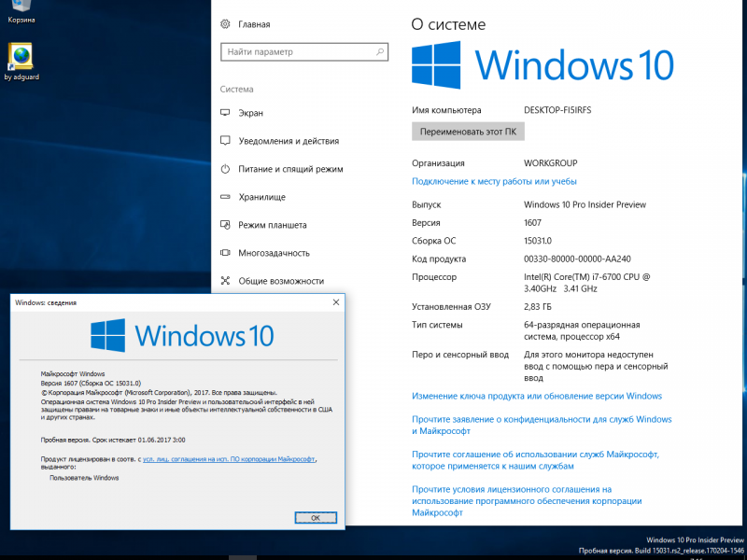Click the Код продукта label

tap(439, 259)
